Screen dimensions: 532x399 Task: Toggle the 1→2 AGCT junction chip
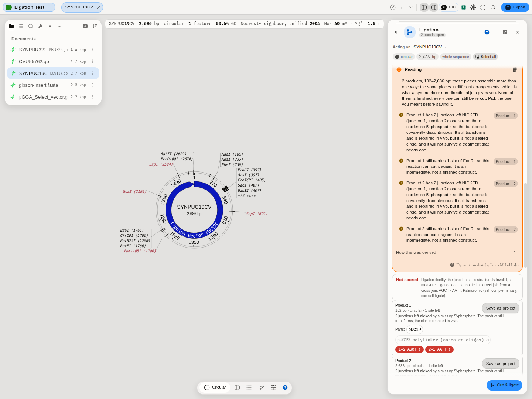pos(409,349)
